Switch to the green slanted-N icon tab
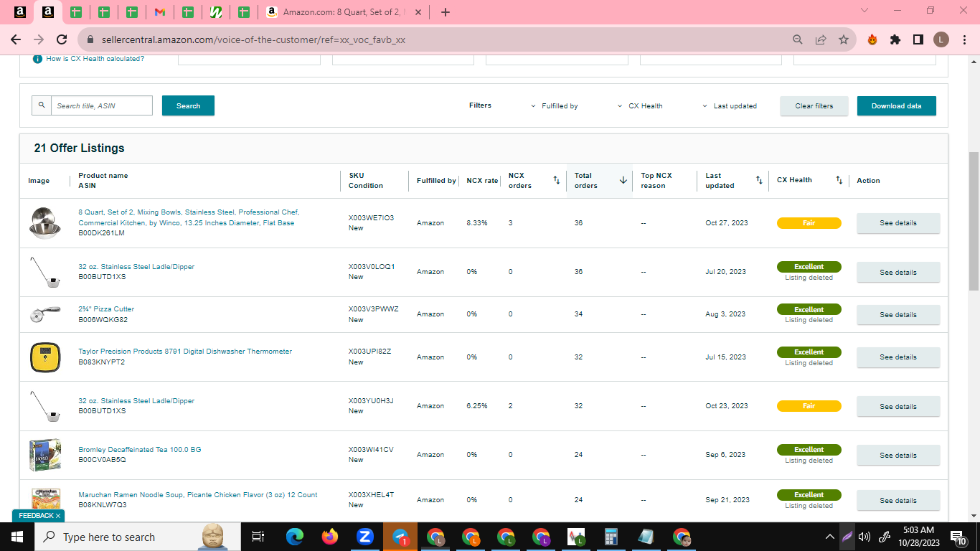Viewport: 980px width, 551px height. 216,12
